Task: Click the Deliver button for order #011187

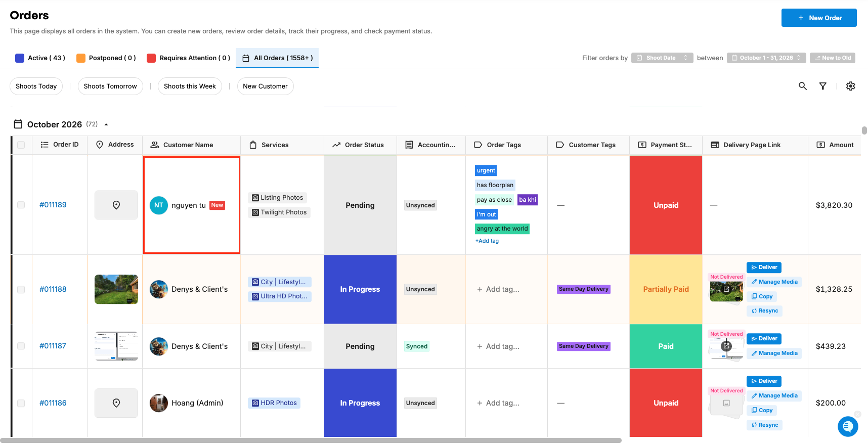Action: 764,338
